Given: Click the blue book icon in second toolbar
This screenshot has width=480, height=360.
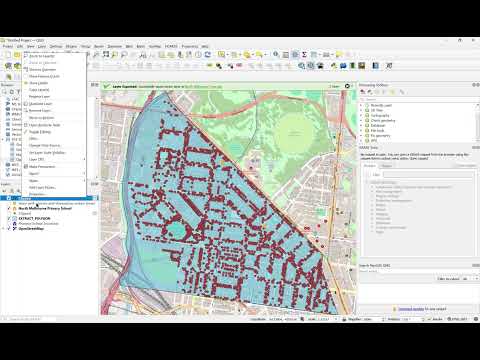Looking at the screenshot, I should pos(376,66).
